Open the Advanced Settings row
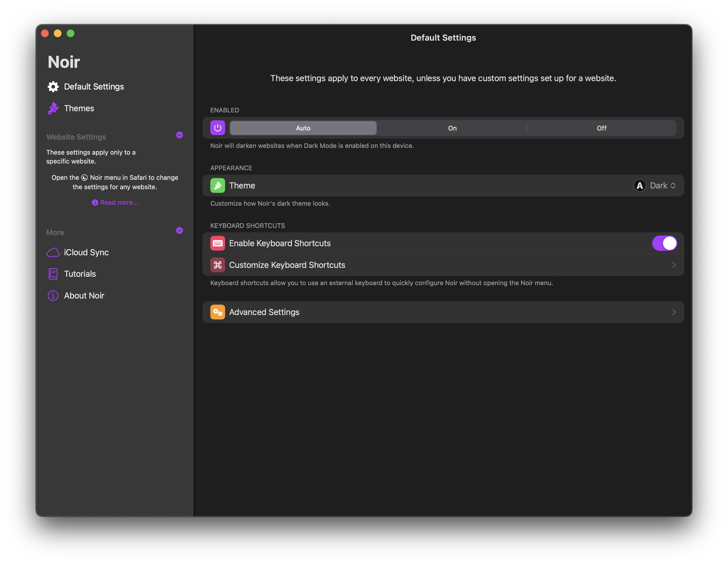This screenshot has height=564, width=728. 443,312
